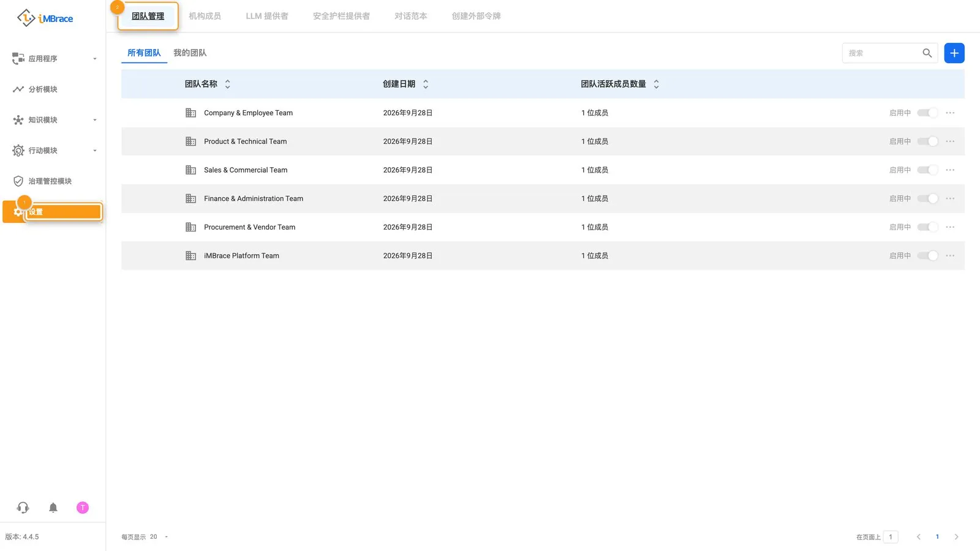Image resolution: width=980 pixels, height=551 pixels.
Task: Toggle status of Product & Technical Team
Action: [927, 141]
